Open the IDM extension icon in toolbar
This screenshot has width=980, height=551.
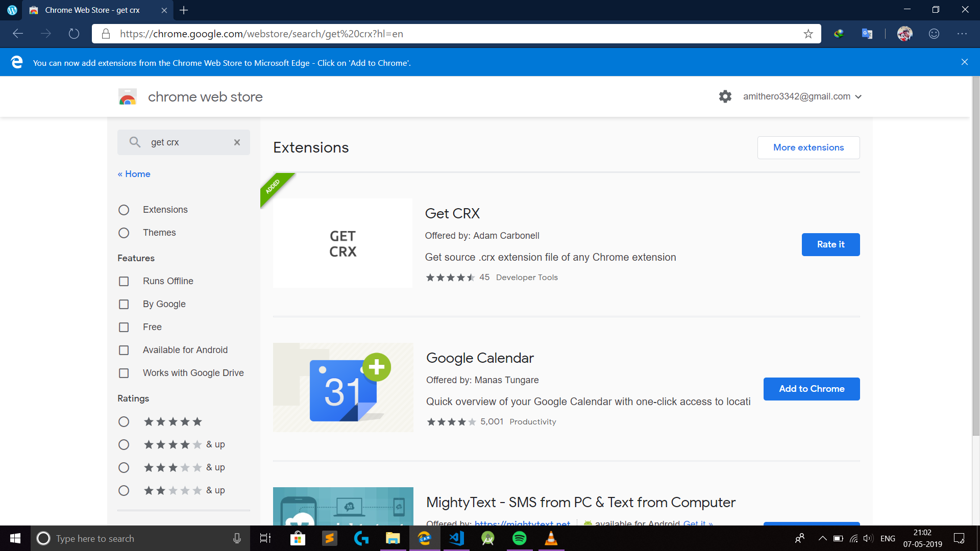point(839,34)
